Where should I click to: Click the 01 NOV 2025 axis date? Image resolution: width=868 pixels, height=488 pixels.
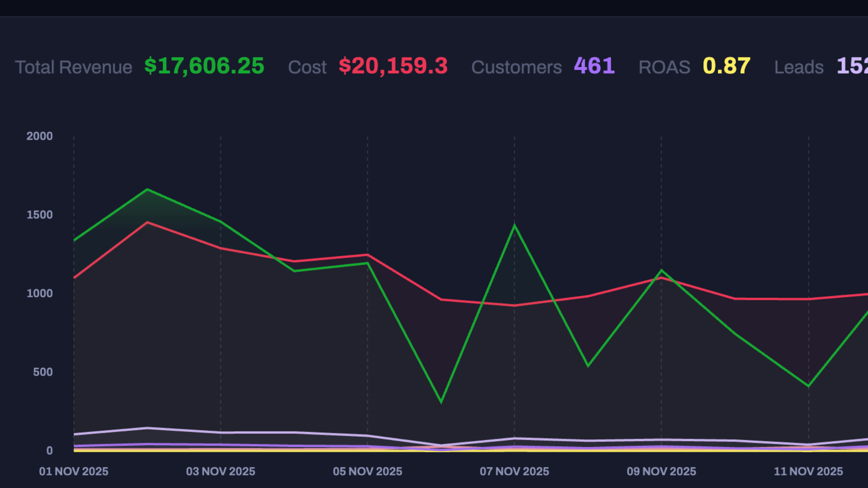74,471
